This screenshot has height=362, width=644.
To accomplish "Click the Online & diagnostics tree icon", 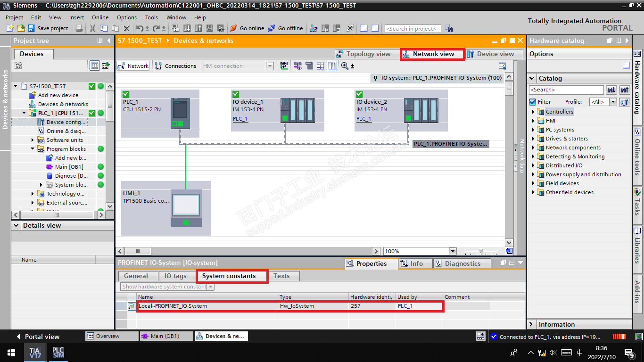I will coord(41,131).
